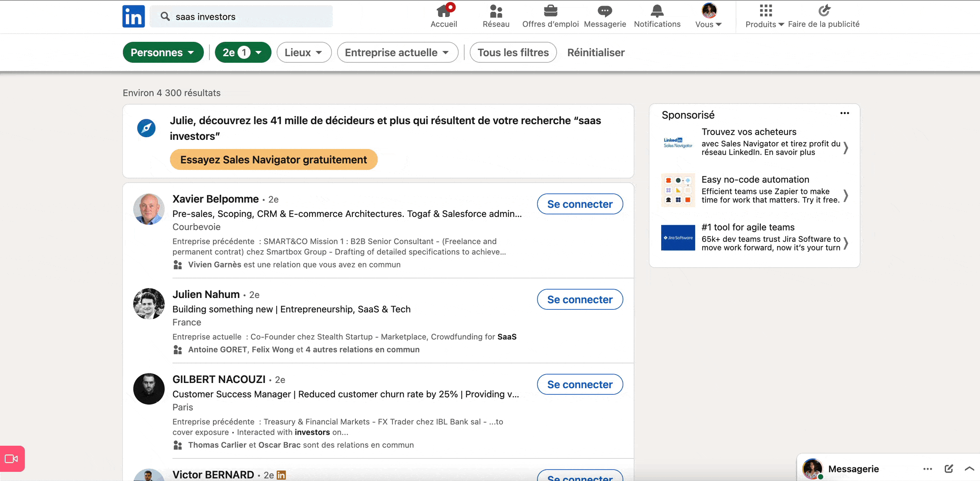Toggle the 2e connection filter
This screenshot has width=980, height=481.
click(243, 52)
